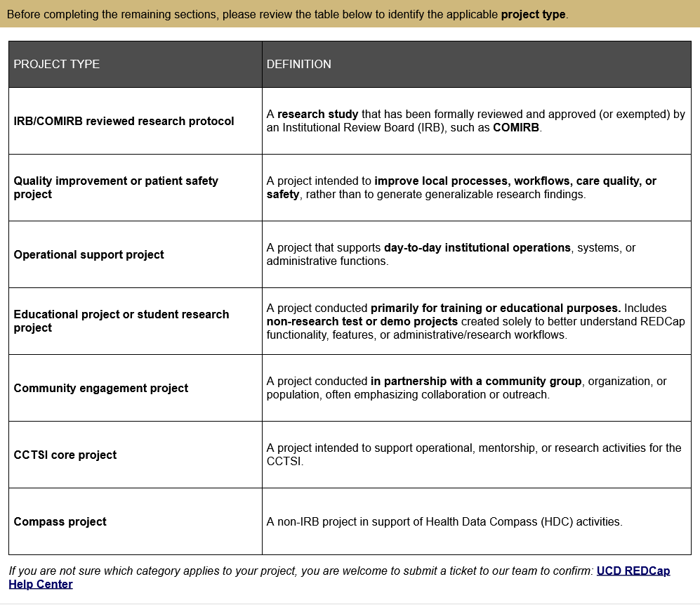Select 'Community engagement project' cell
The width and height of the screenshot is (700, 605).
tap(136, 388)
